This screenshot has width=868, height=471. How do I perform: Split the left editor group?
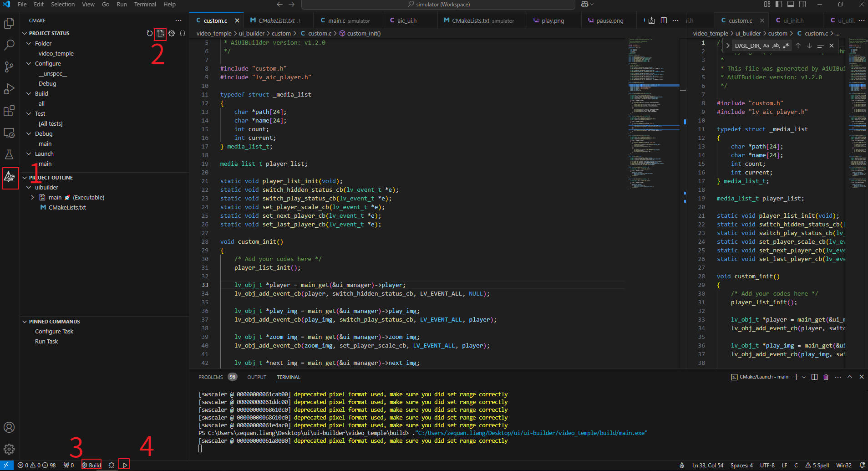(664, 20)
